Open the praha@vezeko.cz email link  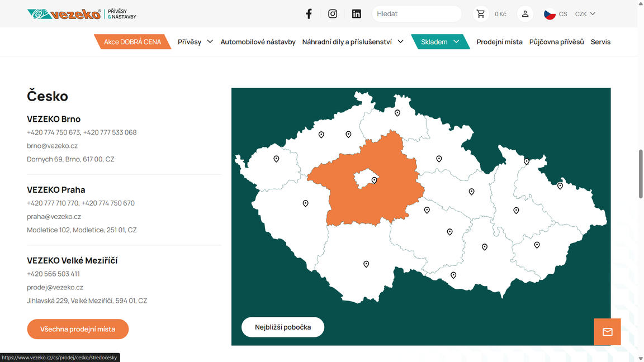point(54,216)
